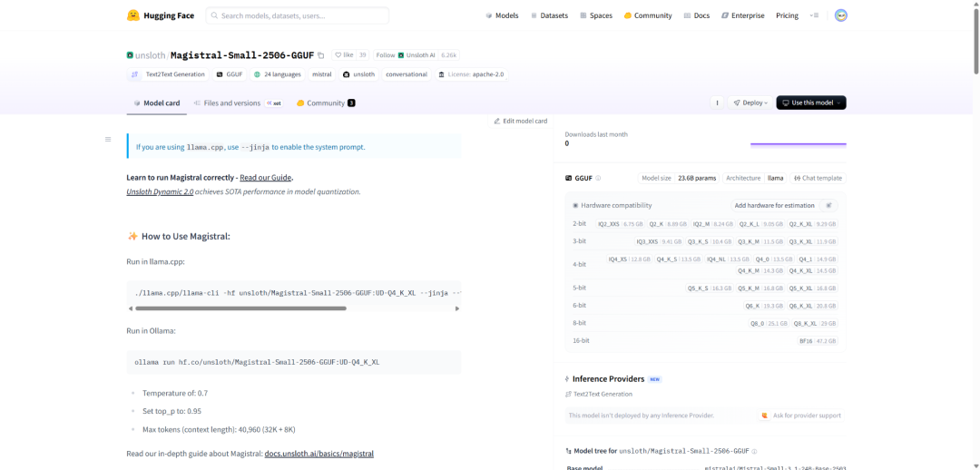Click the ollama run command code
The image size is (980, 470).
(x=257, y=362)
